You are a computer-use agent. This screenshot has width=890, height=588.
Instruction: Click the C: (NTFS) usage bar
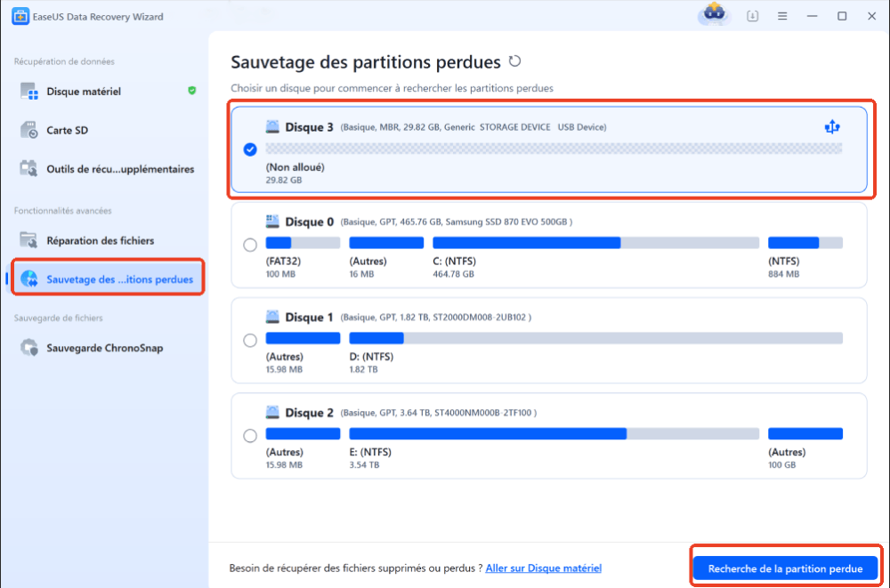point(596,243)
